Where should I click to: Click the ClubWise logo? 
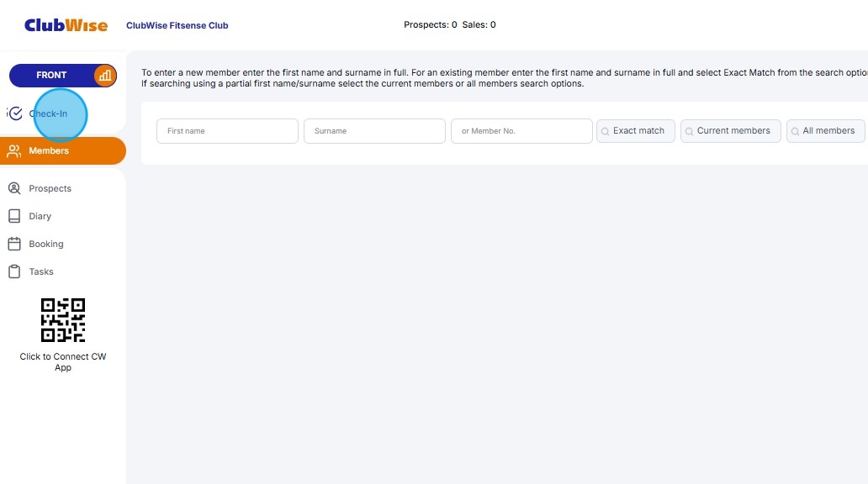pos(66,25)
